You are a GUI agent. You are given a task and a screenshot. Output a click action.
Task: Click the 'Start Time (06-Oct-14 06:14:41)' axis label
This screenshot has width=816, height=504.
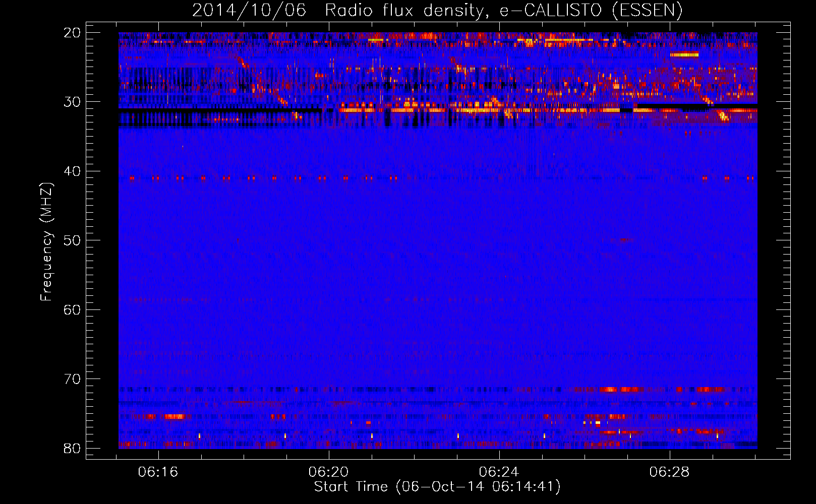click(x=437, y=487)
